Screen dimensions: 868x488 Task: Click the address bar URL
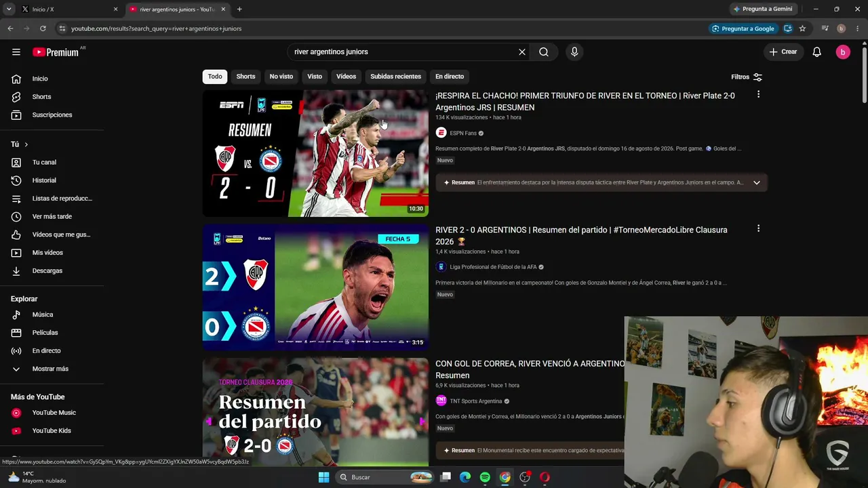pos(157,28)
